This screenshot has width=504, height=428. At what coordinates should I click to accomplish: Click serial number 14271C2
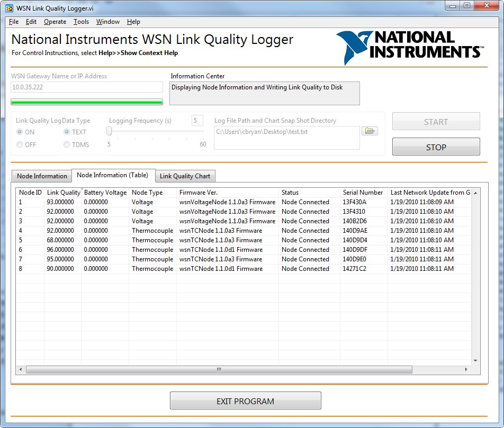coord(354,269)
